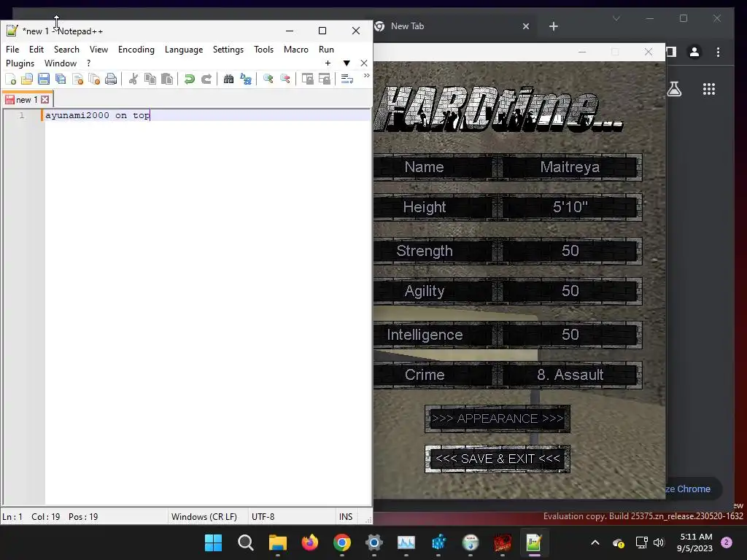This screenshot has height=560, width=747.
Task: Open the Edit menu
Action: pos(36,50)
